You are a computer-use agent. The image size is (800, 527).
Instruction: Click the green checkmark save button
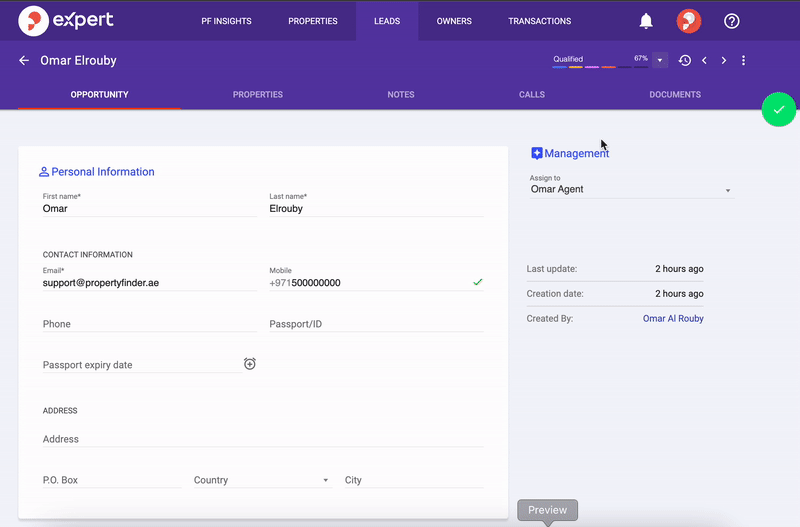click(778, 109)
